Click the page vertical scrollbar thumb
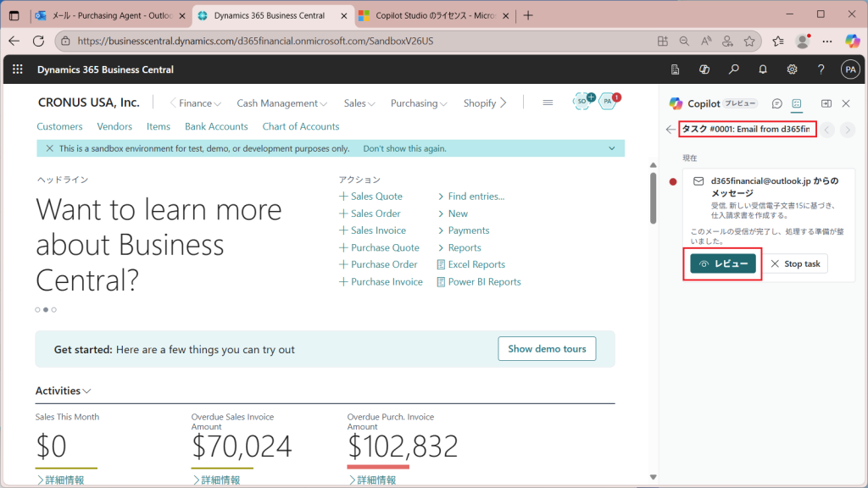This screenshot has width=868, height=488. pos(654,198)
